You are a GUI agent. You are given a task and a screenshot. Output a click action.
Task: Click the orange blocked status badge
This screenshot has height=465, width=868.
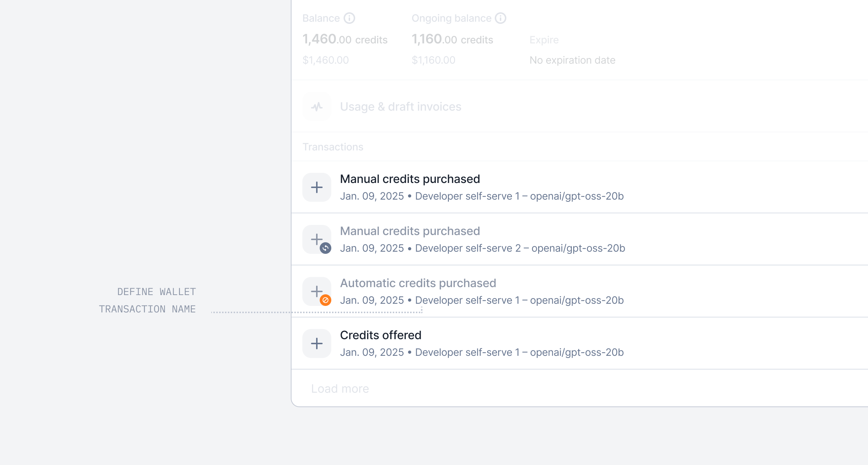point(325,300)
